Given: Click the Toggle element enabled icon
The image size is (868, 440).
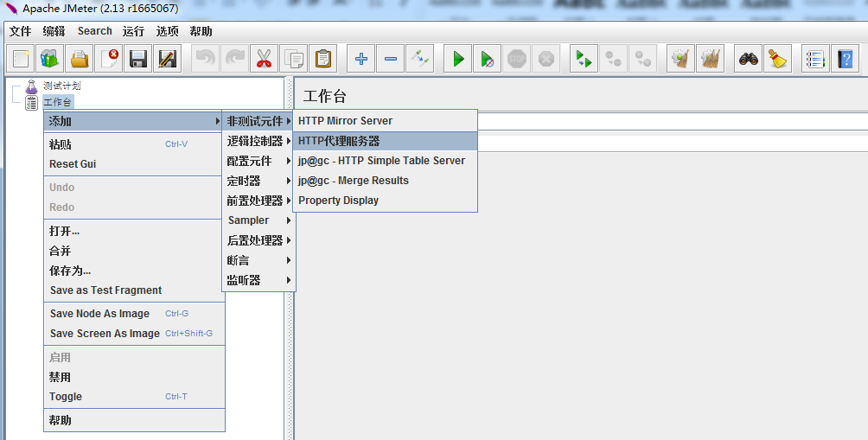Looking at the screenshot, I should click(x=419, y=59).
